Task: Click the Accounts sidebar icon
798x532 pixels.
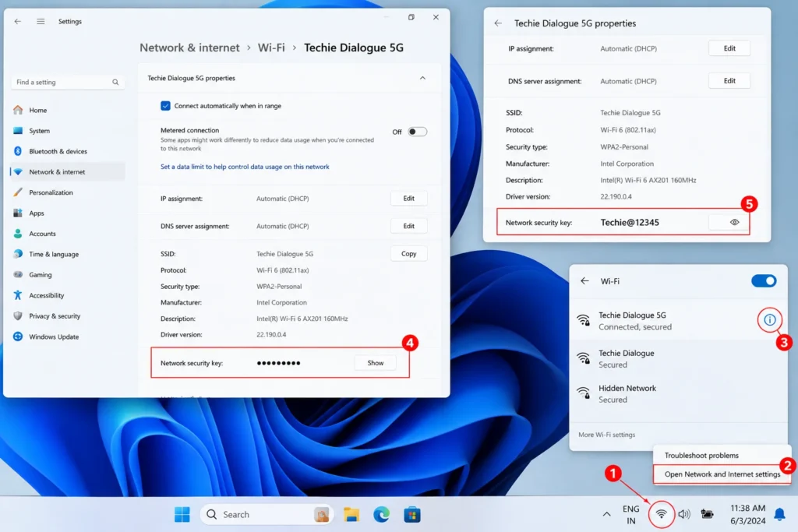Action: click(18, 234)
